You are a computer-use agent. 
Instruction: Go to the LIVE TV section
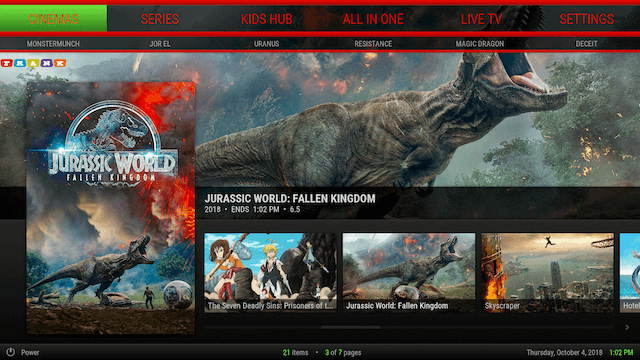[x=480, y=19]
